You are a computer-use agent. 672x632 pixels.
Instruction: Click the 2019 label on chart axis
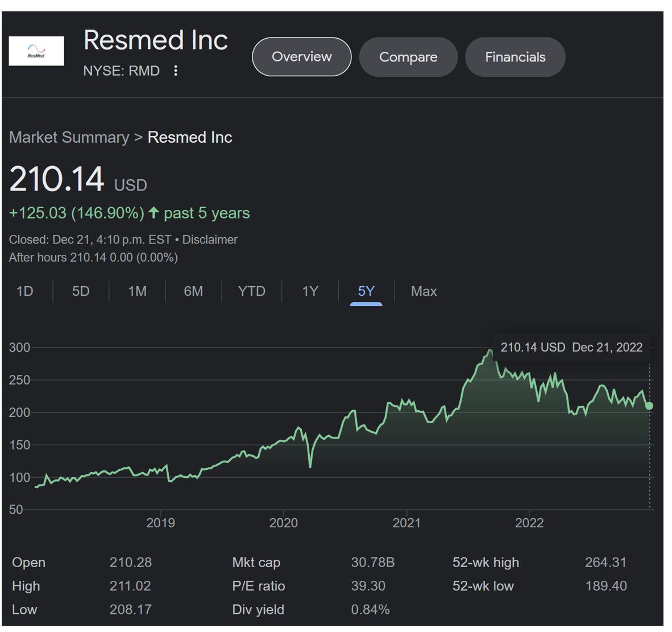[161, 523]
